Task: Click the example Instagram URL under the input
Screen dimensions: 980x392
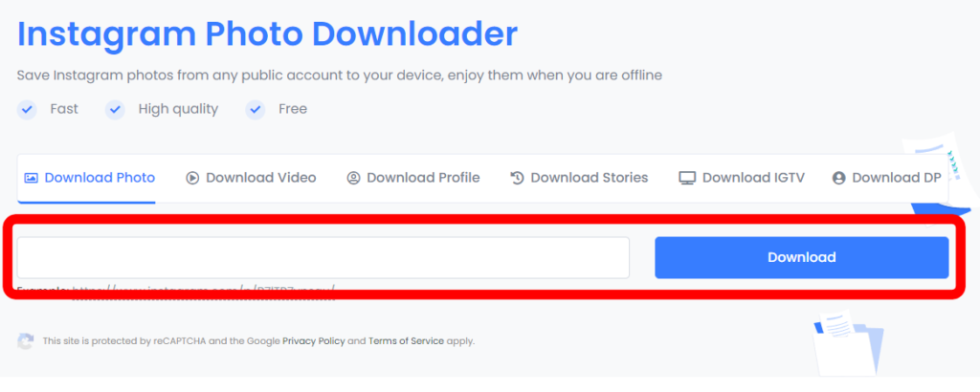Action: 203,288
